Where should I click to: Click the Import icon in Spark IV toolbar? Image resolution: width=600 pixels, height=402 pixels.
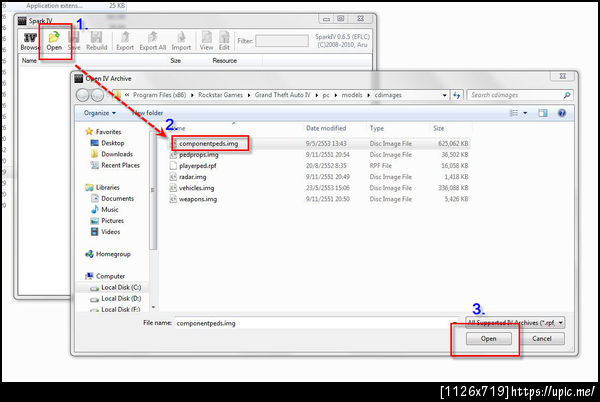(181, 42)
